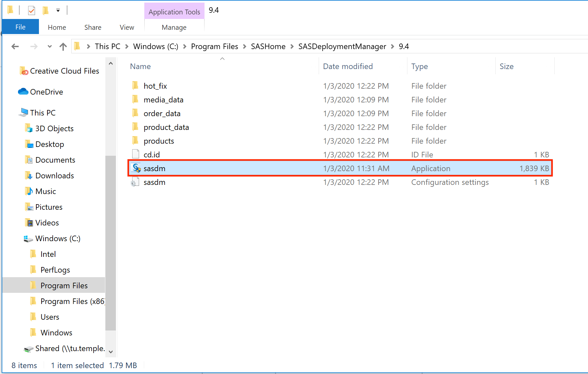
Task: Click the Properties quick access icon
Action: pos(31,10)
